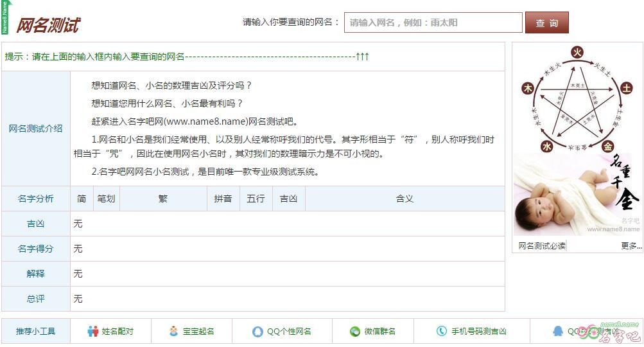The height and width of the screenshot is (347, 644).
Task: Click the 名字分析 row label
Action: click(36, 199)
